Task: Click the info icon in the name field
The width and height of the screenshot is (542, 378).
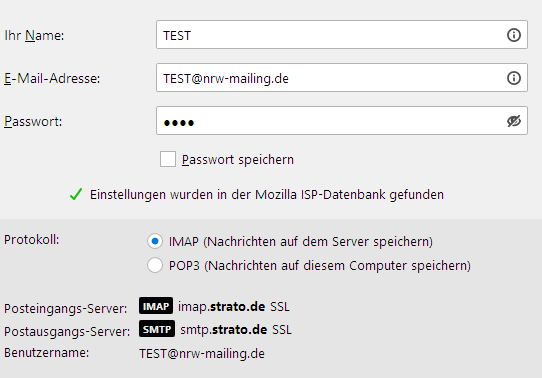Action: click(514, 35)
